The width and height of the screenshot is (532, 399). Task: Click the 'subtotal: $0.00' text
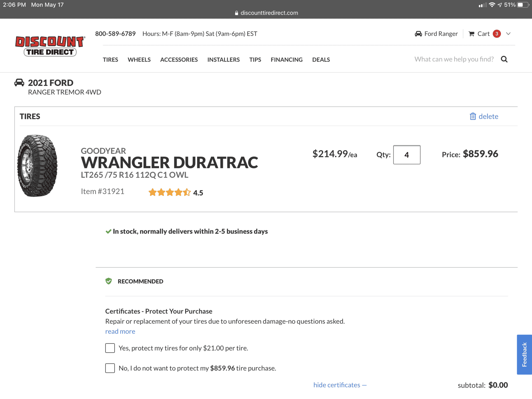tap(483, 385)
